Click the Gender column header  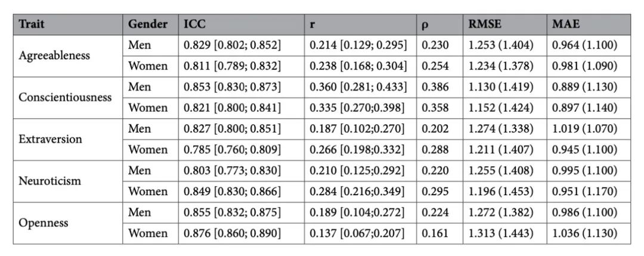pyautogui.click(x=150, y=24)
